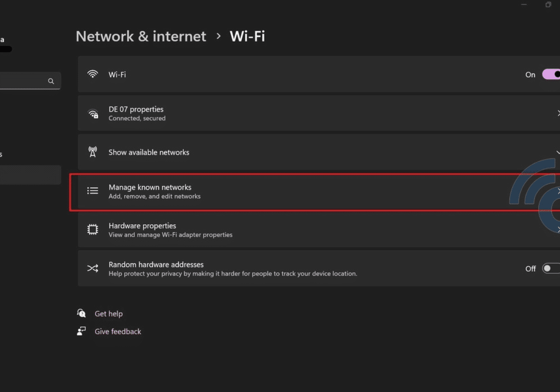Click the Get help headset icon
560x392 pixels.
click(82, 313)
